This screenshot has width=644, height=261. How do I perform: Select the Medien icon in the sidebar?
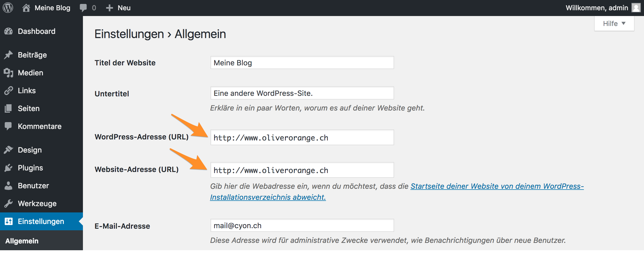point(9,73)
